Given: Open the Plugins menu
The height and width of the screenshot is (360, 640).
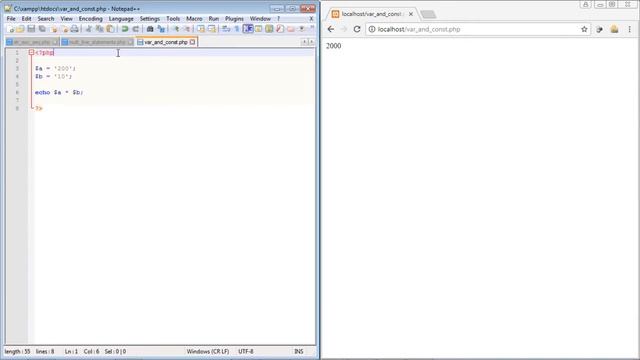Looking at the screenshot, I should [x=234, y=19].
